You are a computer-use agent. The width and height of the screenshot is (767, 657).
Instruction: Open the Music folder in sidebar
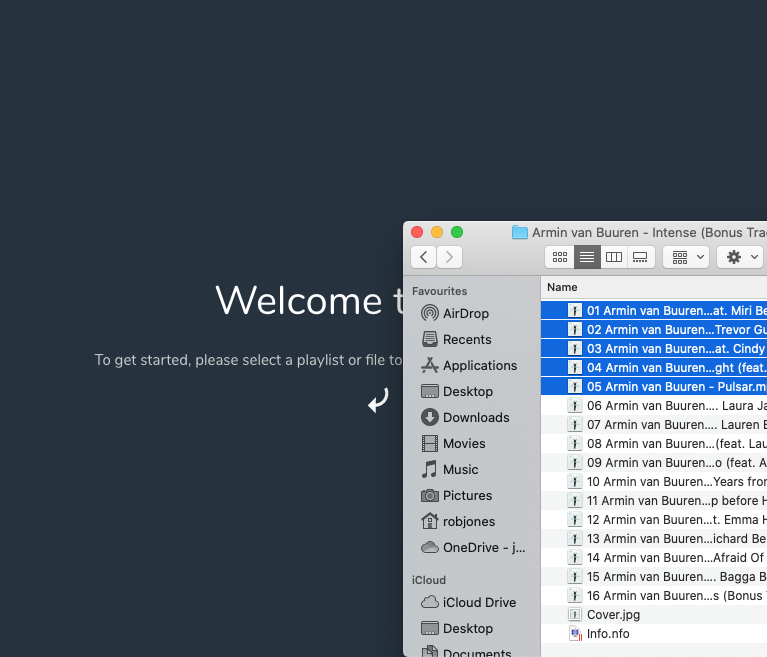coord(430,469)
